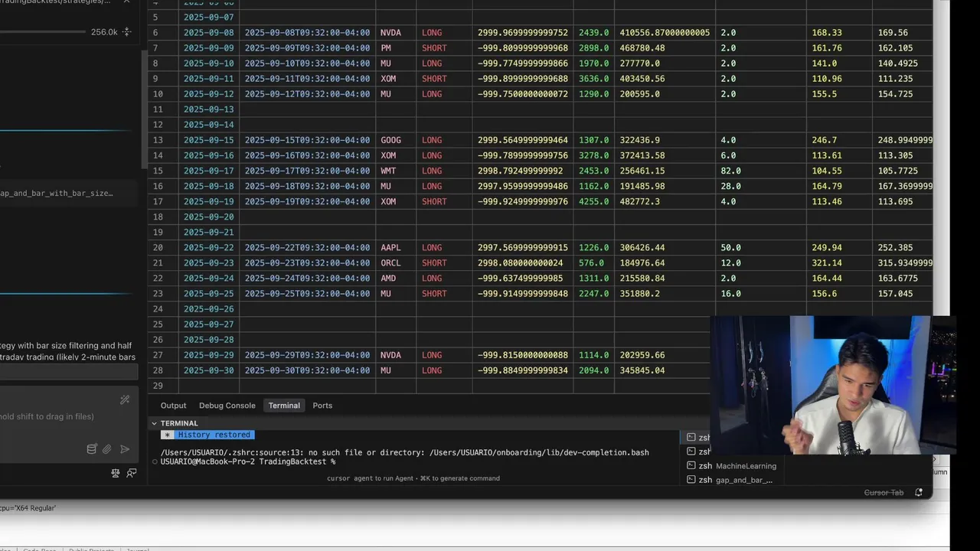Click the magic wand icon in chat input
The width and height of the screenshot is (980, 551).
click(125, 399)
